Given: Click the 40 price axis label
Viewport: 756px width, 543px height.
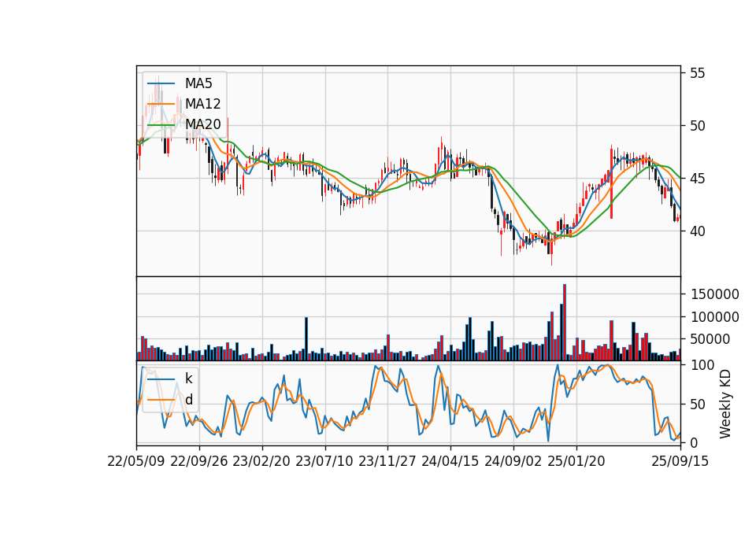Looking at the screenshot, I should pyautogui.click(x=697, y=231).
